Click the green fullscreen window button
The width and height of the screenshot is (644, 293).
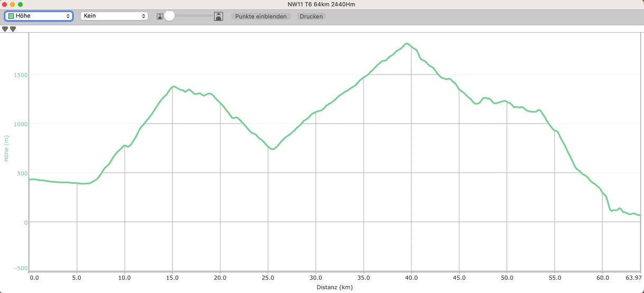pyautogui.click(x=21, y=4)
